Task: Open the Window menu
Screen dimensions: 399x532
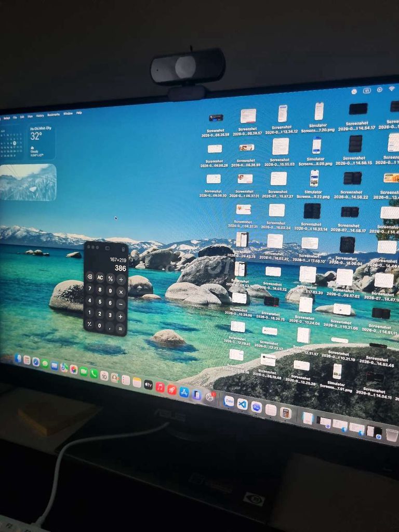Action: click(x=68, y=114)
